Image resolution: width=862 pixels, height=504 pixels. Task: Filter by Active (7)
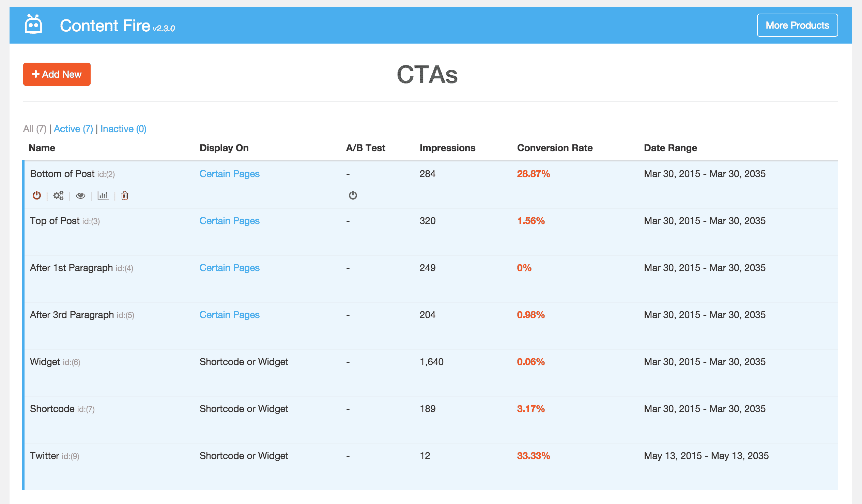73,129
